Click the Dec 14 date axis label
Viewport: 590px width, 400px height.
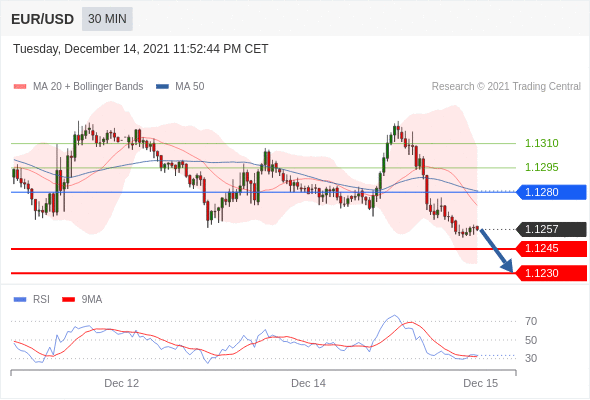pyautogui.click(x=309, y=383)
